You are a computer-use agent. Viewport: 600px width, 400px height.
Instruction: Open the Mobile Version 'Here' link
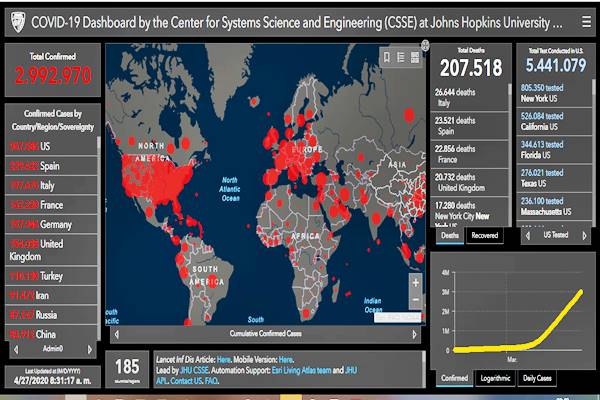pyautogui.click(x=285, y=359)
